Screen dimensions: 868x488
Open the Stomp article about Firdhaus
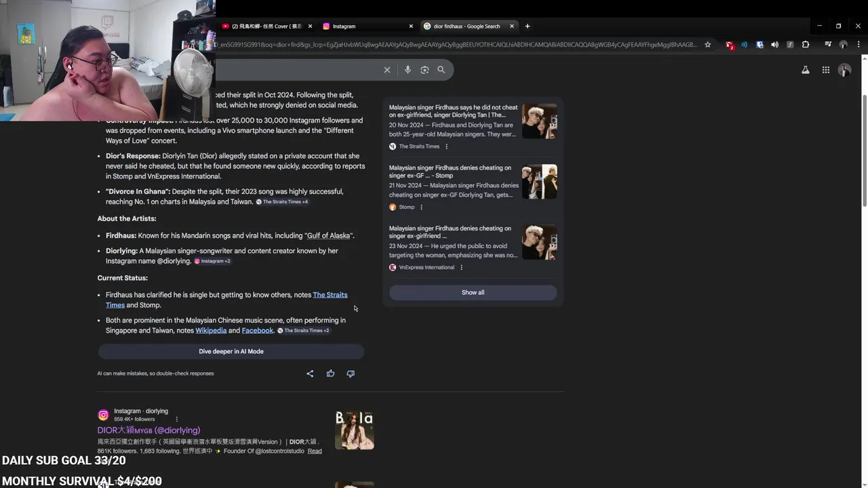(450, 172)
